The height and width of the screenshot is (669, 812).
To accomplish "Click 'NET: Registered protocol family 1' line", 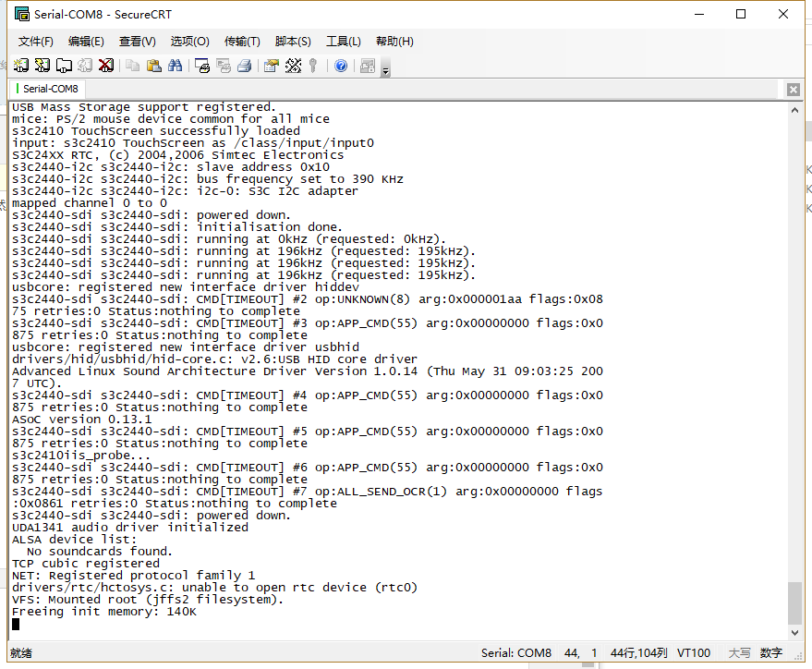I will click(x=133, y=576).
